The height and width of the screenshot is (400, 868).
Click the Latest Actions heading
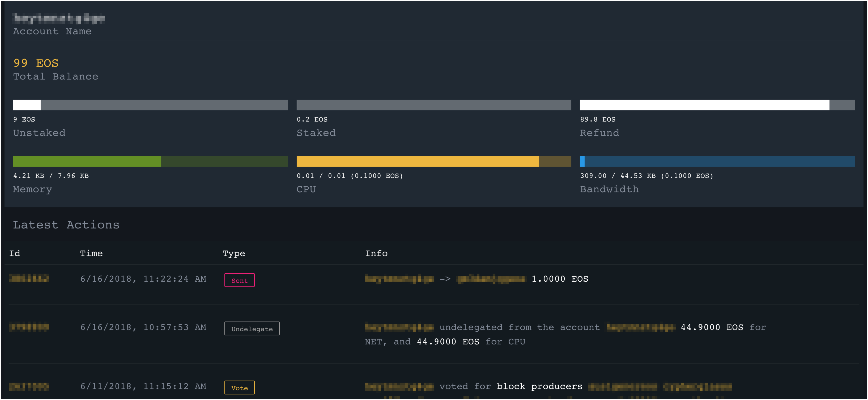(x=66, y=225)
